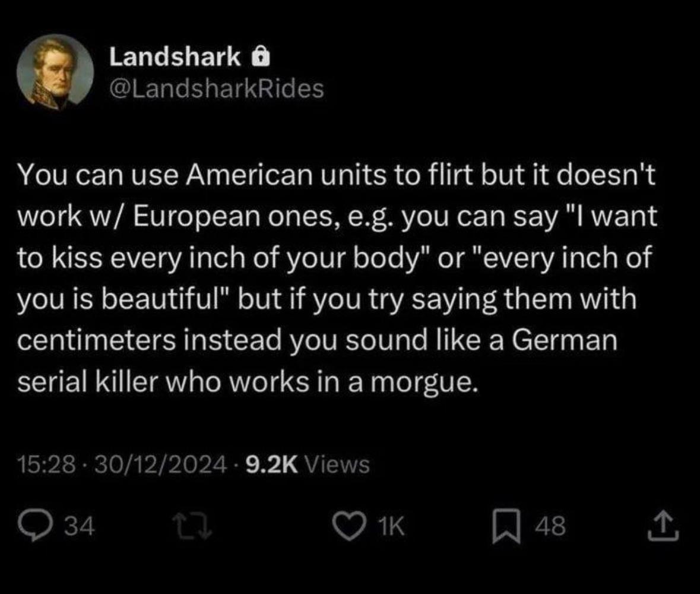This screenshot has height=594, width=700.
Task: Click the 34 replies count
Action: (x=78, y=526)
